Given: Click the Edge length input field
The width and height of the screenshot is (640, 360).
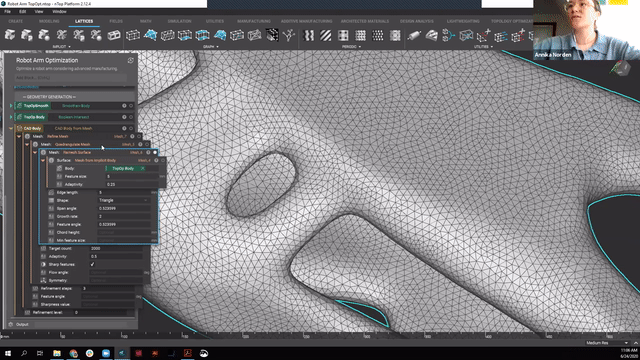Looking at the screenshot, I should pyautogui.click(x=124, y=192).
